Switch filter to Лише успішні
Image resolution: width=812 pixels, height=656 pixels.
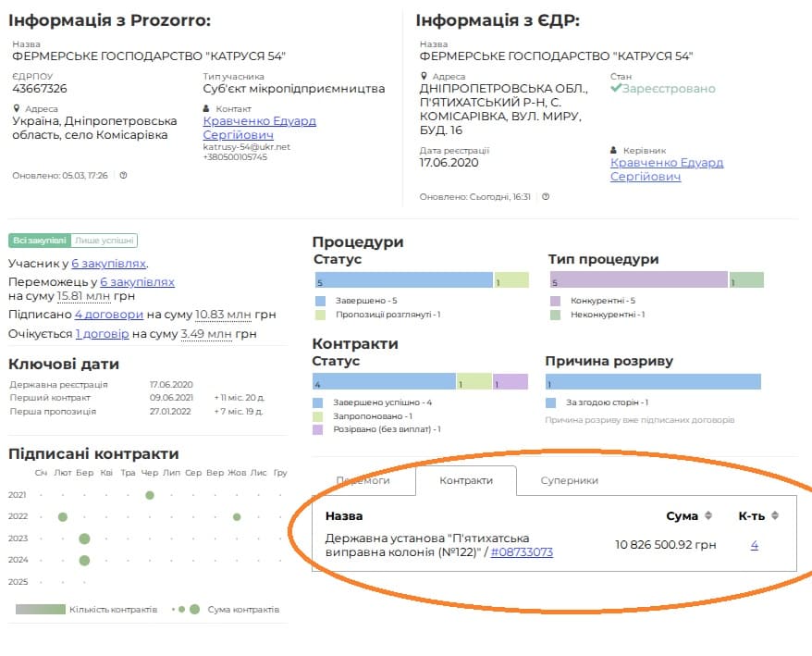(104, 241)
